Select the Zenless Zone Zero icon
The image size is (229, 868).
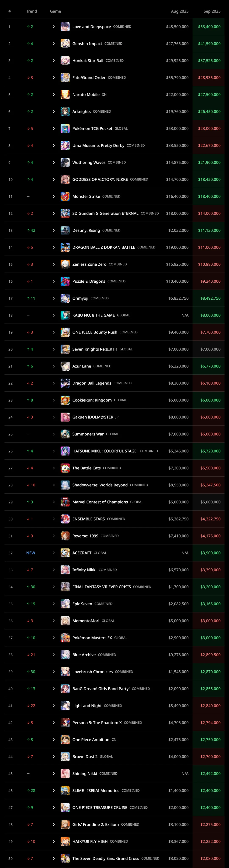point(65,264)
